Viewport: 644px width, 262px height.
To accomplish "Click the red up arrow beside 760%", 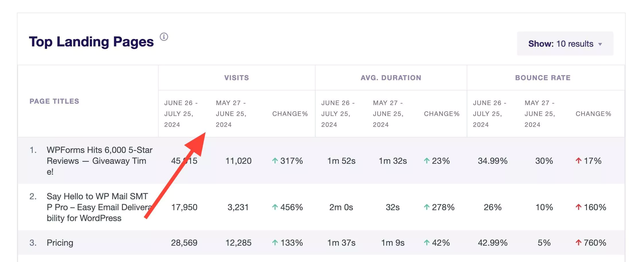I will (578, 243).
